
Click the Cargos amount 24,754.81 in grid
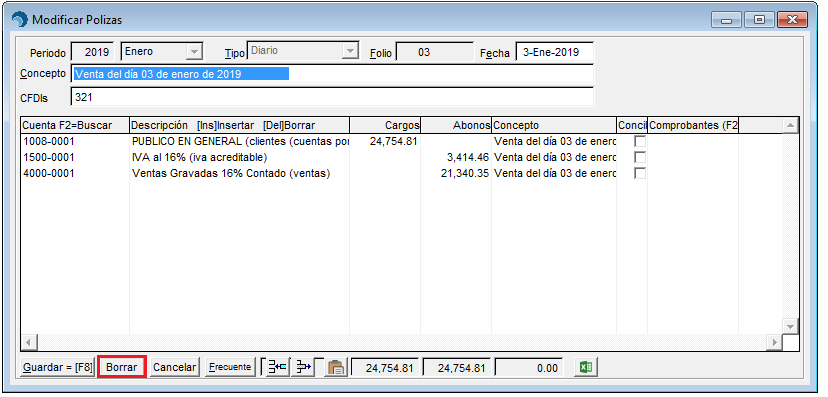pos(394,141)
